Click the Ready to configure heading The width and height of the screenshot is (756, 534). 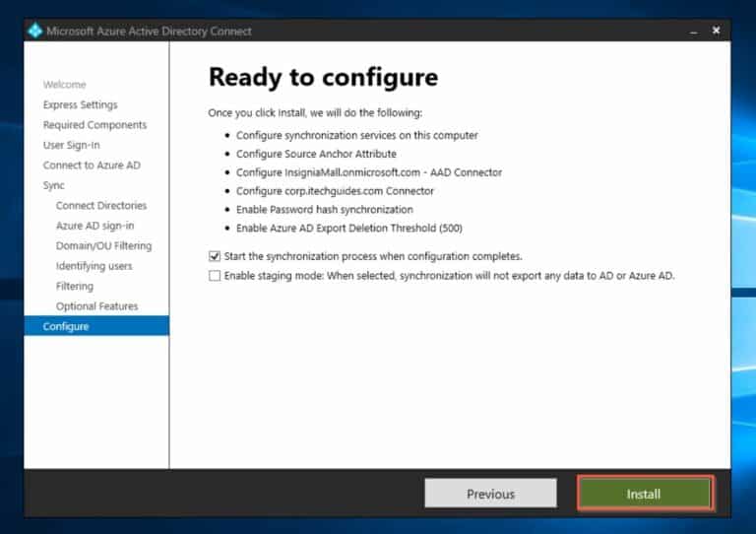[323, 77]
